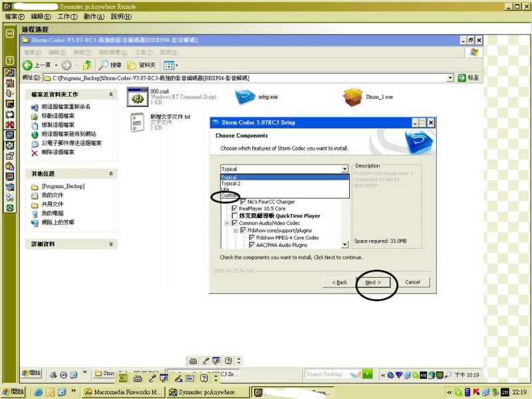The width and height of the screenshot is (532, 399).
Task: Launch Media Player from remote quick launch
Action: point(63,374)
